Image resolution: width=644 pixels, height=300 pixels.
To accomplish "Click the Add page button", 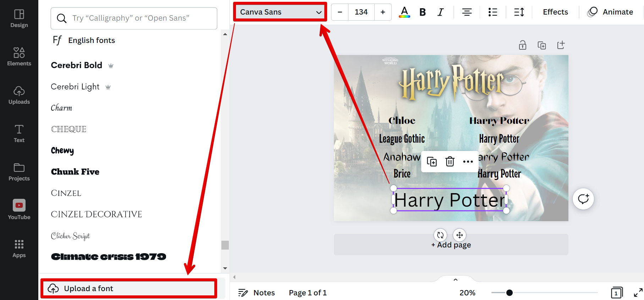I will tap(451, 245).
